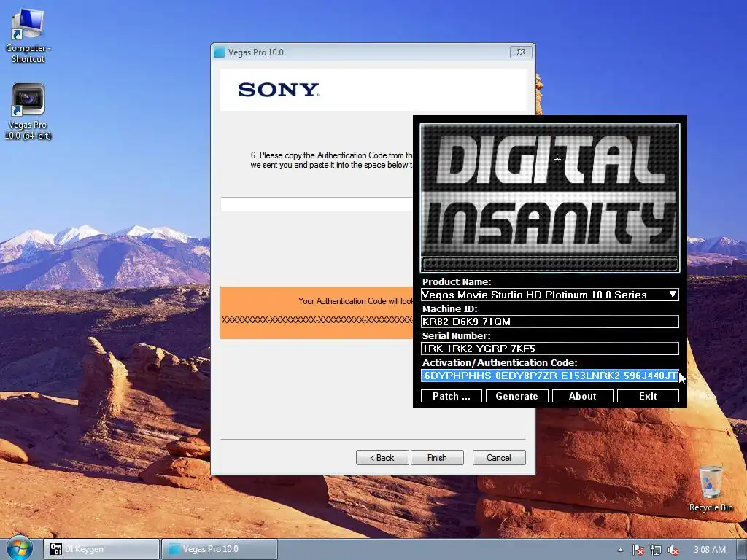Switch to Vegas Pro 10.0 taskbar button
Screen dimensions: 747x560
coord(220,549)
